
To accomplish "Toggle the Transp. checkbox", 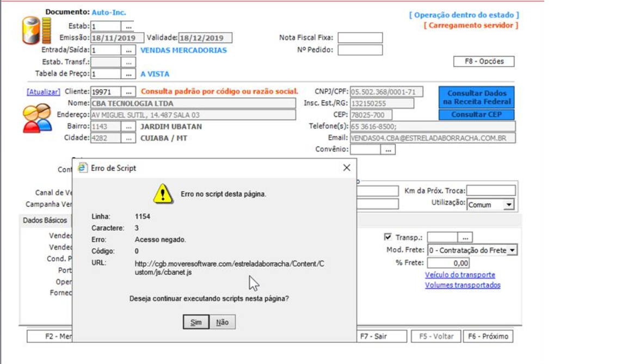I will tap(388, 237).
